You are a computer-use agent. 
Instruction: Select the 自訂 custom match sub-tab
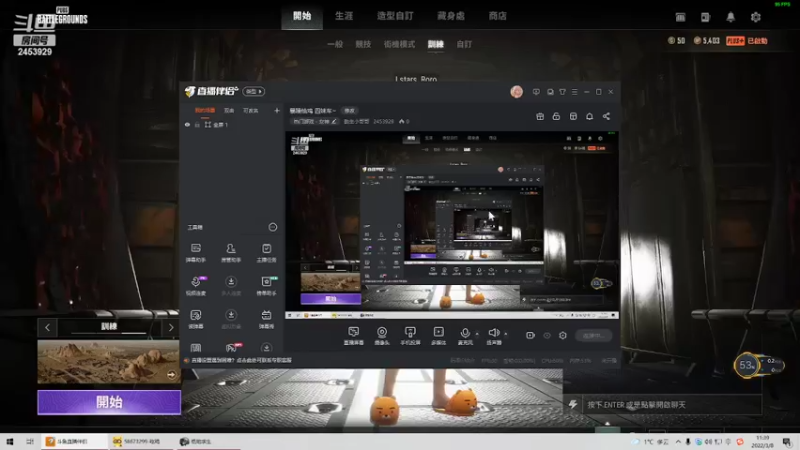tap(464, 44)
